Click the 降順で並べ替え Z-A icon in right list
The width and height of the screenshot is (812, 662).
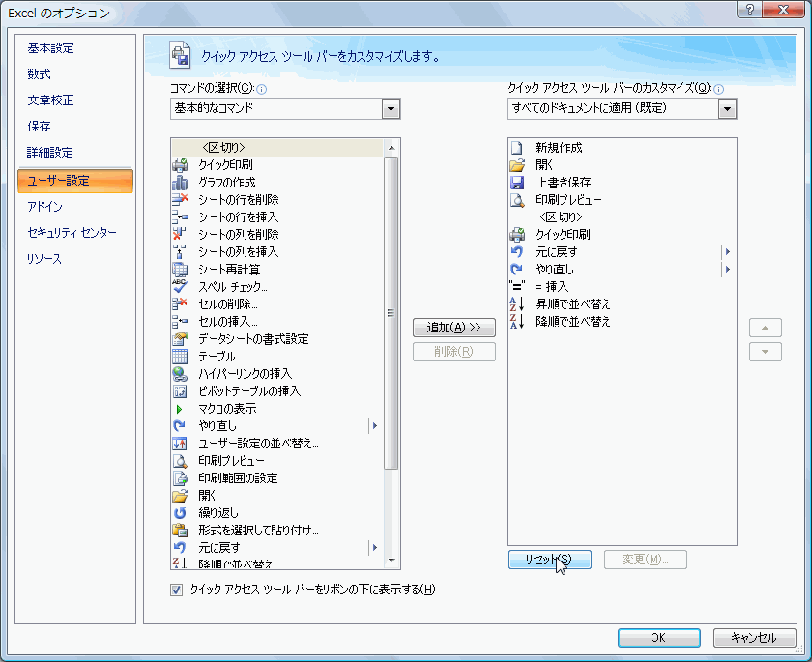coord(517,322)
